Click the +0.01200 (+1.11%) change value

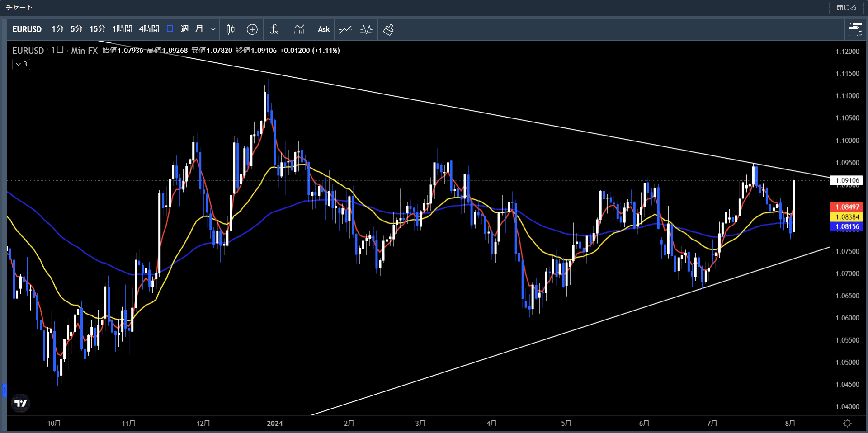point(310,51)
